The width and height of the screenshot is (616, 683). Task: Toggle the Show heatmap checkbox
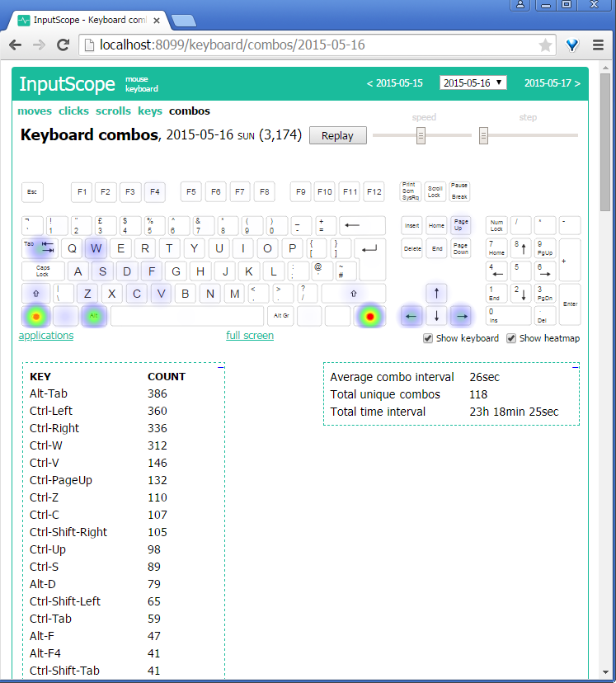pos(511,338)
